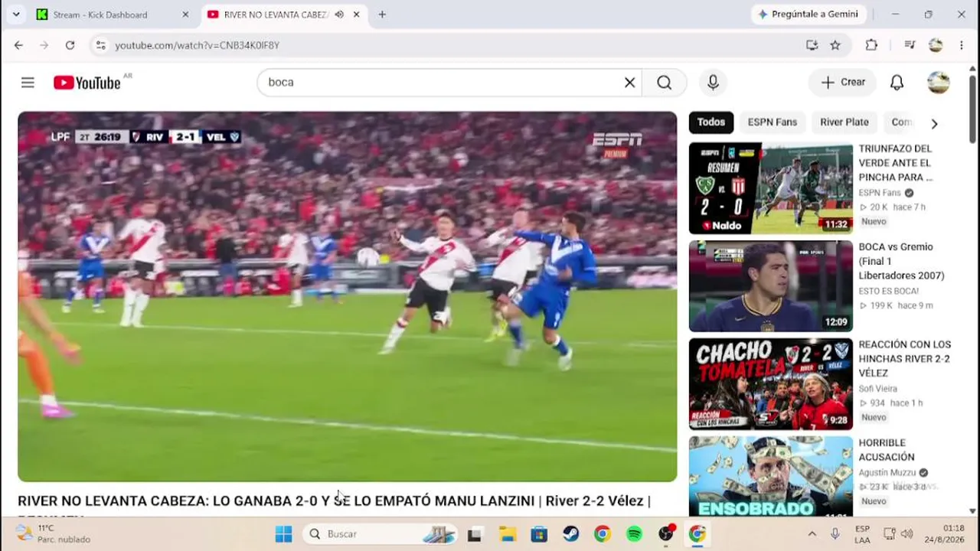Click the main video player
The width and height of the screenshot is (980, 551).
[348, 297]
